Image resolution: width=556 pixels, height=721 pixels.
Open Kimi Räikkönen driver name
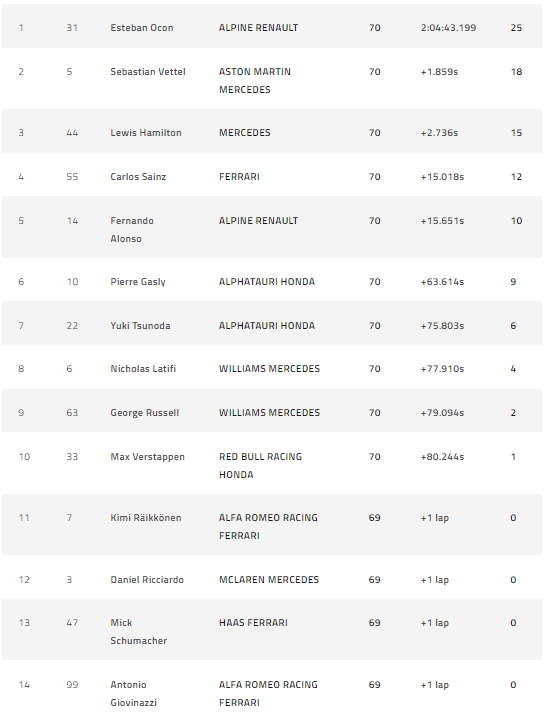[146, 518]
